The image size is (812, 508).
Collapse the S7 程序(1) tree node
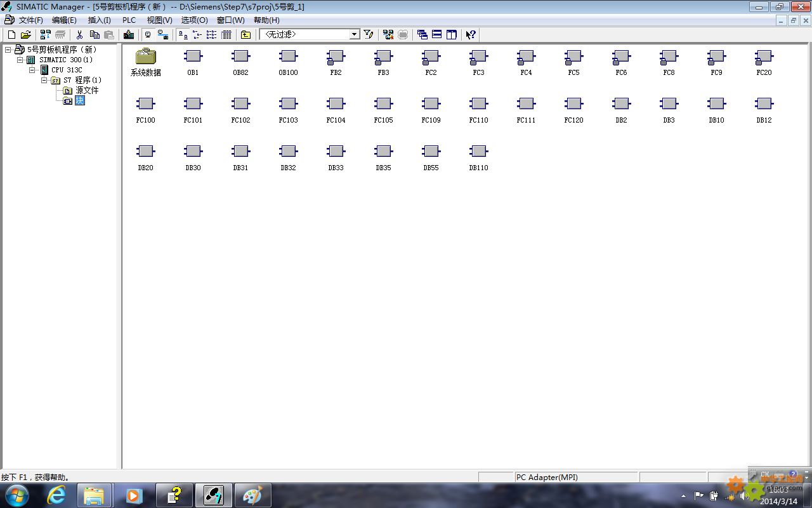(44, 80)
